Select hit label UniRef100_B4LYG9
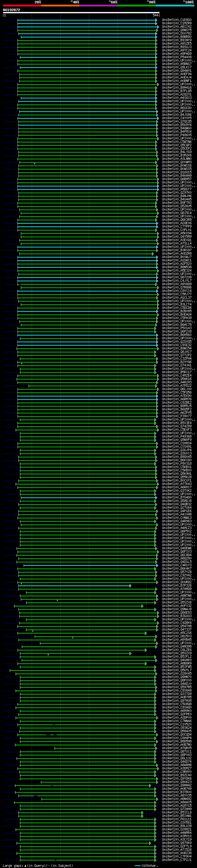Image resolution: width=197 pixels, height=868 pixels. pos(176,152)
